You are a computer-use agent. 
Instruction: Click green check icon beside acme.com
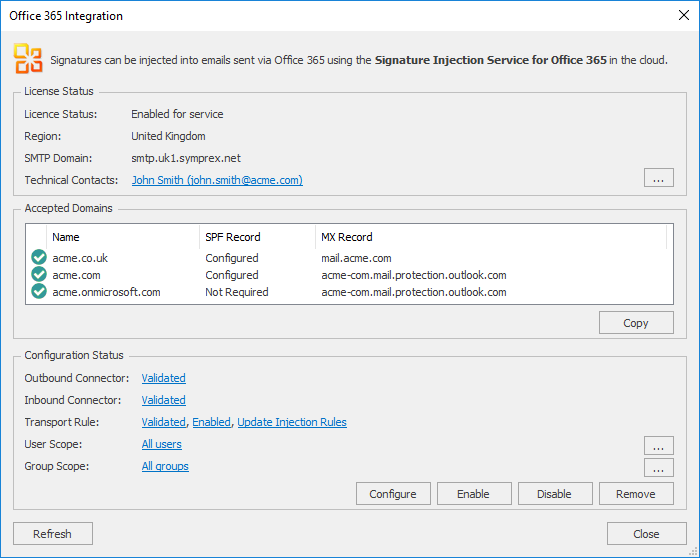tap(39, 275)
